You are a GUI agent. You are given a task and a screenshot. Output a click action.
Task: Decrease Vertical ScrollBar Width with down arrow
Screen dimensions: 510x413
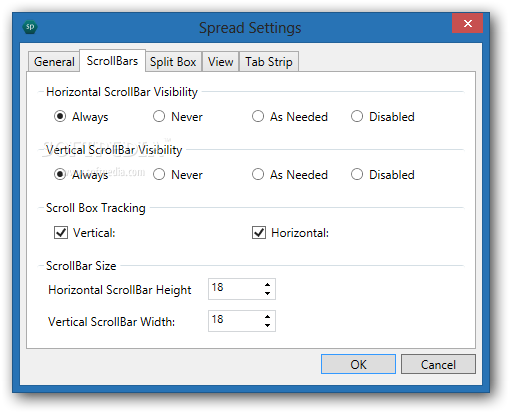(x=267, y=325)
